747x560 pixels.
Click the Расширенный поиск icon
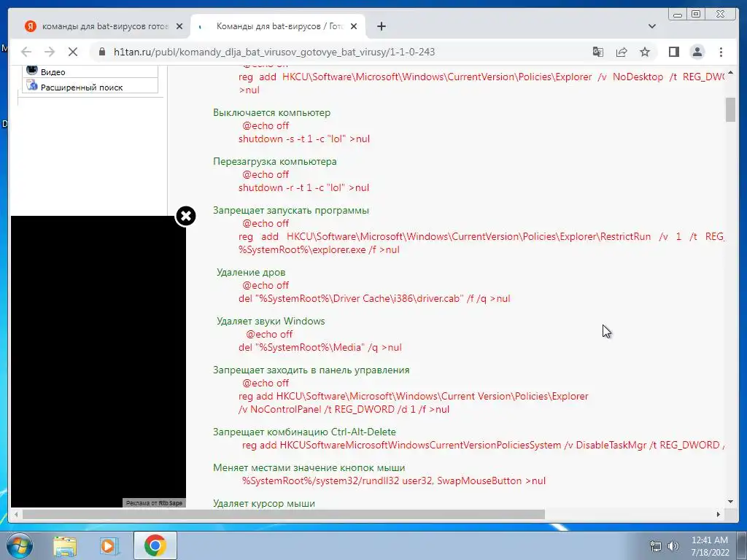pos(32,85)
